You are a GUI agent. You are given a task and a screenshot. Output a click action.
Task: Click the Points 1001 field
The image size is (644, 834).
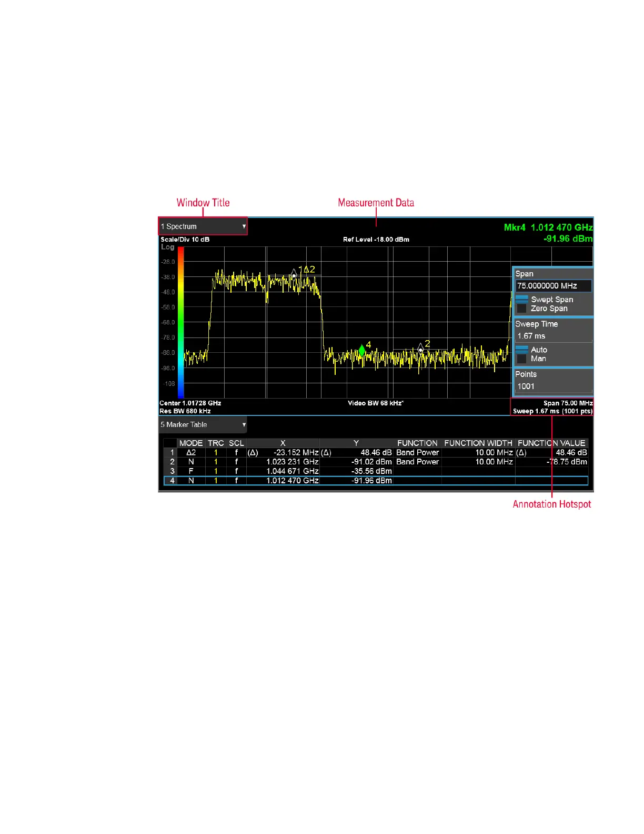(x=553, y=386)
